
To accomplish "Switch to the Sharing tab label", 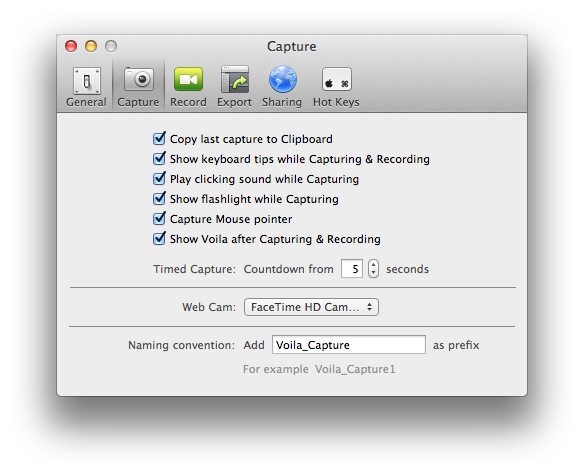I will 282,102.
